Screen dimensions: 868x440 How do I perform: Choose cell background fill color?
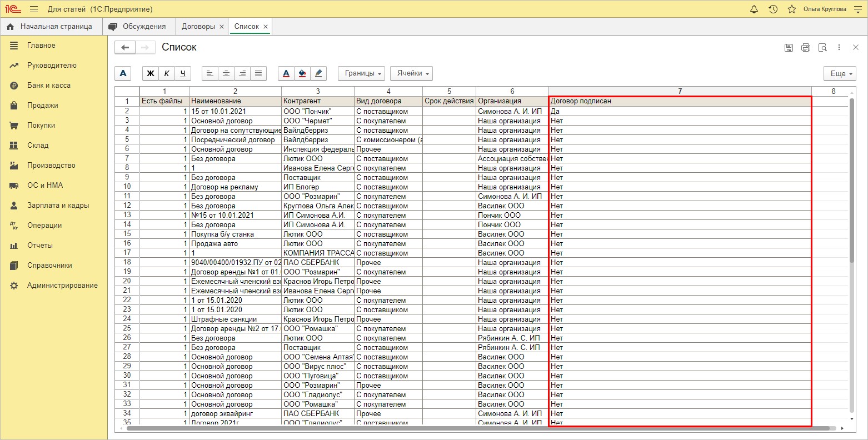(x=302, y=73)
